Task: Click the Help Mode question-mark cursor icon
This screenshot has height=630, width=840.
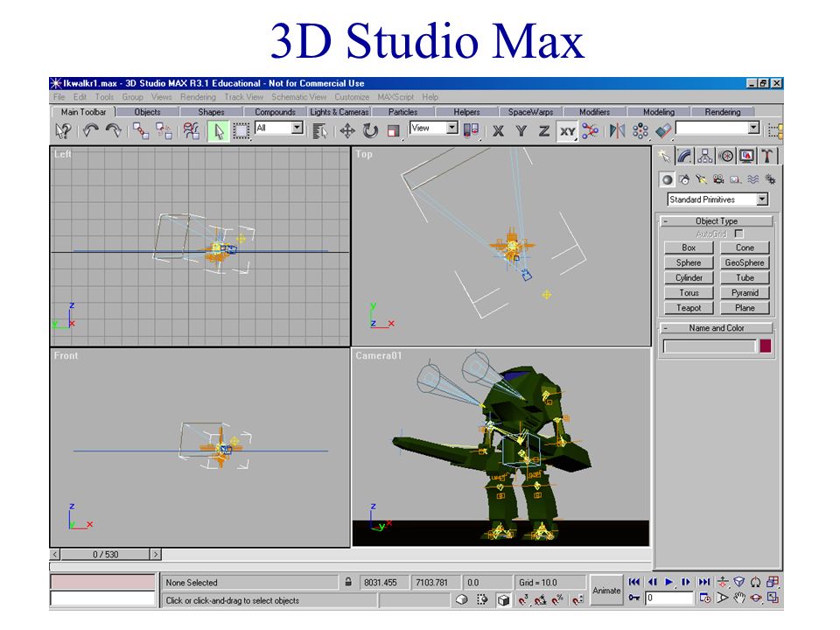Action: click(x=63, y=130)
